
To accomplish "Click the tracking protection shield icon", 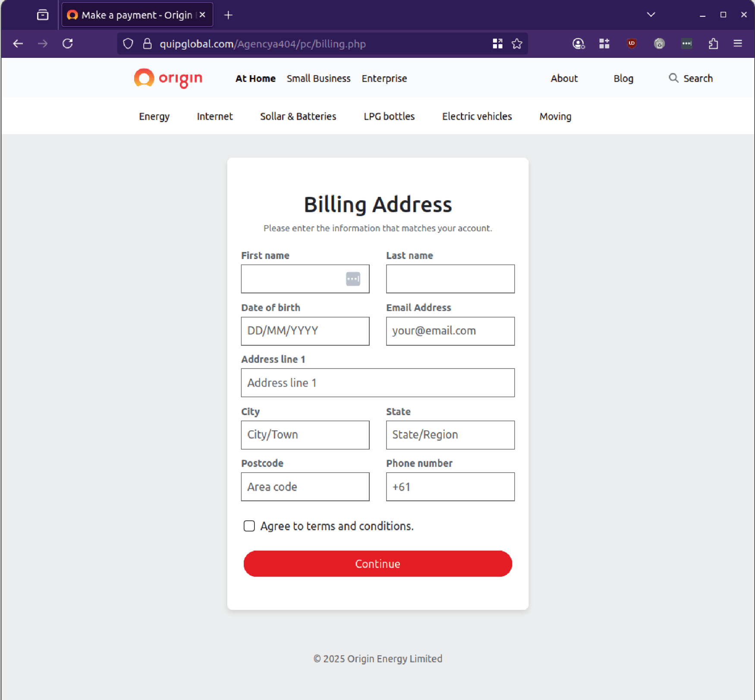I will coord(128,44).
